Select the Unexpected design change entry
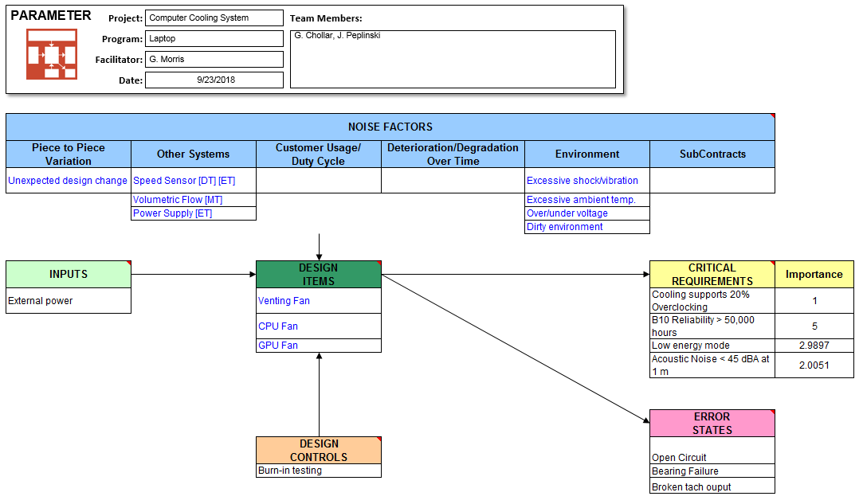 click(68, 181)
